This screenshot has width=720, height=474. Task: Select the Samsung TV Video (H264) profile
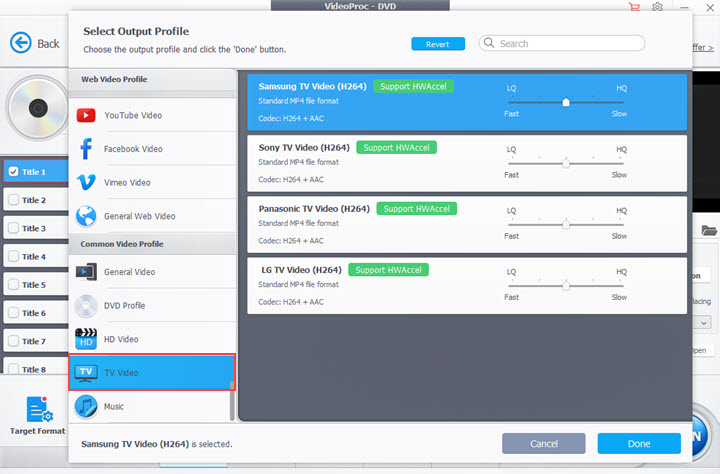click(x=467, y=102)
